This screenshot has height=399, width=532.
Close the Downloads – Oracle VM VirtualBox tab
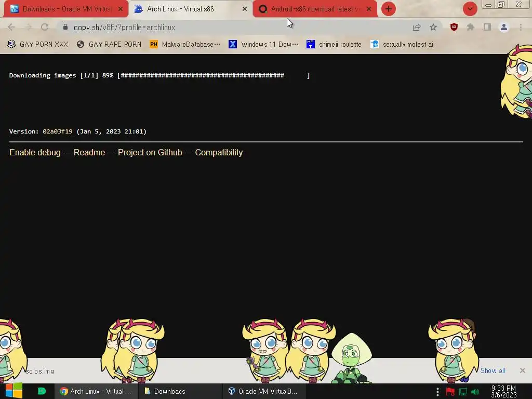(120, 9)
